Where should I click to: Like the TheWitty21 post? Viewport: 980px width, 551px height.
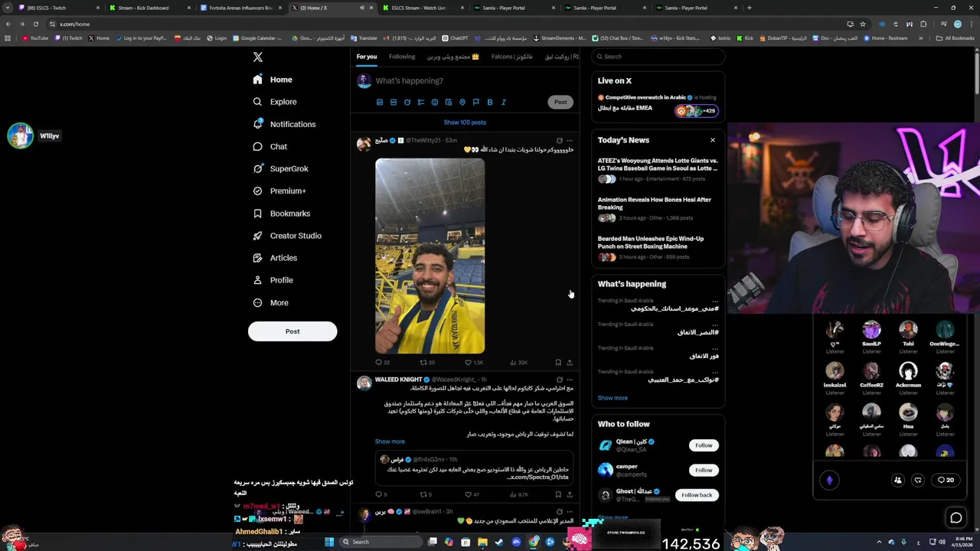[474, 363]
